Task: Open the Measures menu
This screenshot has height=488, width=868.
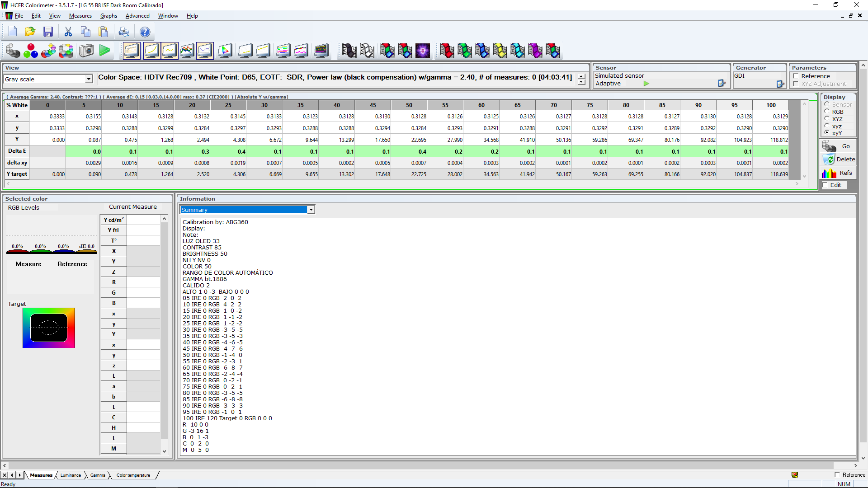Action: click(x=80, y=16)
